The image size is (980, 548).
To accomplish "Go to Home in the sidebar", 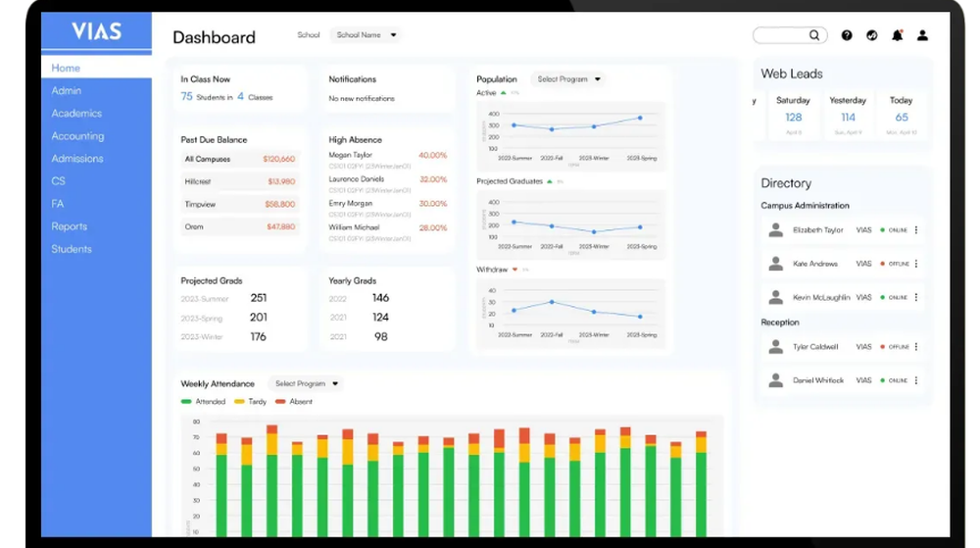I will tap(96, 68).
